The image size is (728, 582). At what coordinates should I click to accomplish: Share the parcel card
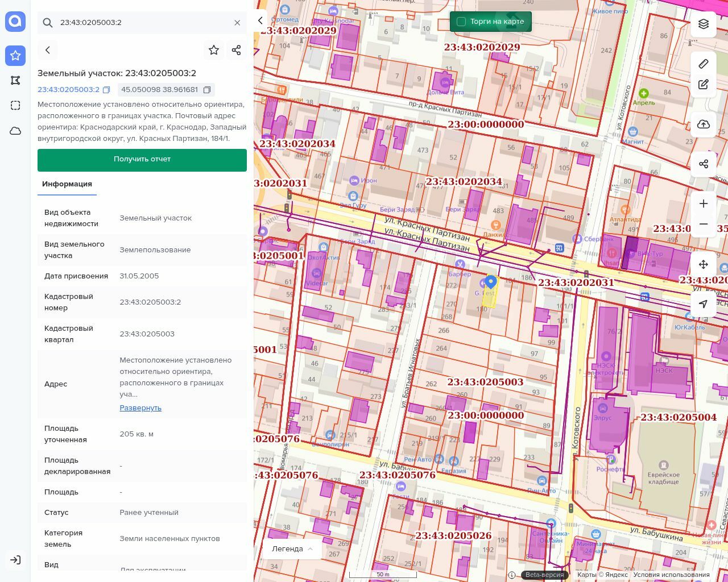(237, 50)
